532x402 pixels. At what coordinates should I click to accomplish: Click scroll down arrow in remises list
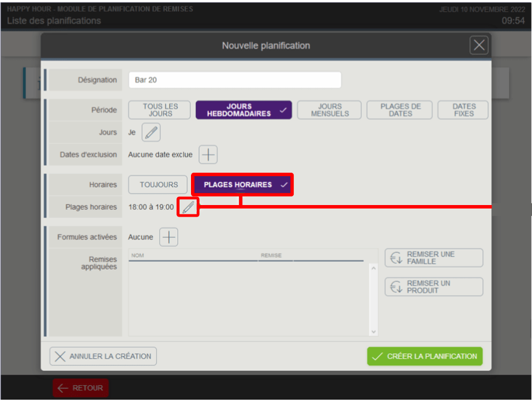pos(373,332)
